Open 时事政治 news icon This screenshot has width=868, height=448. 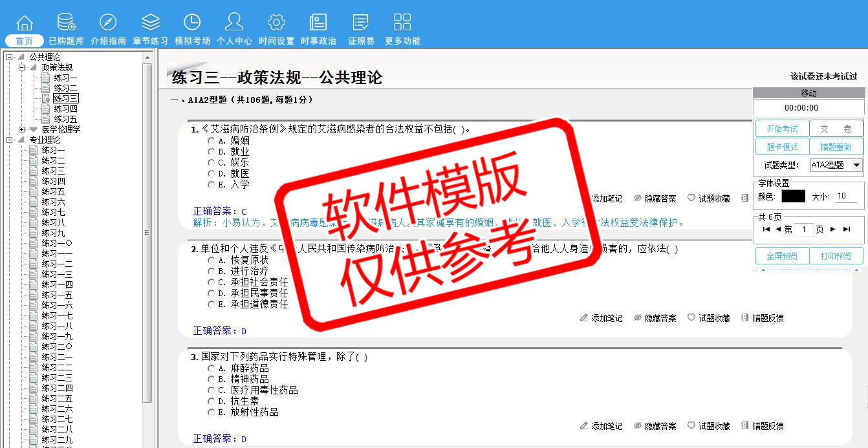pyautogui.click(x=318, y=23)
